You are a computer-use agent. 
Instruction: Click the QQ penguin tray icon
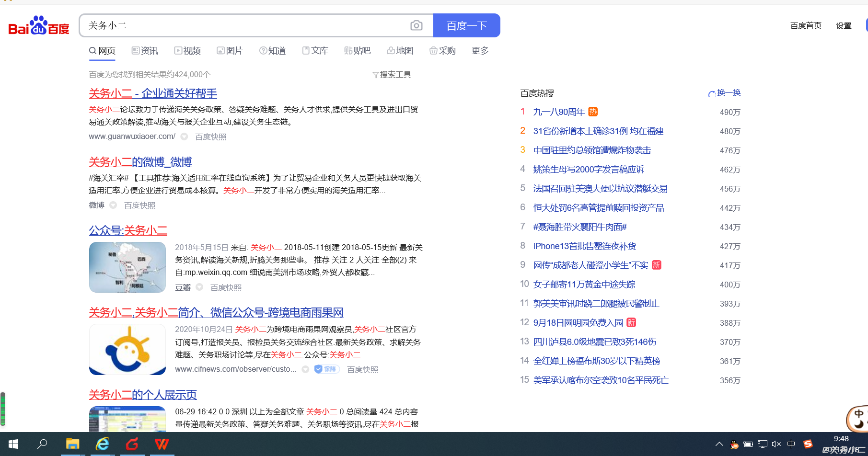pyautogui.click(x=734, y=444)
